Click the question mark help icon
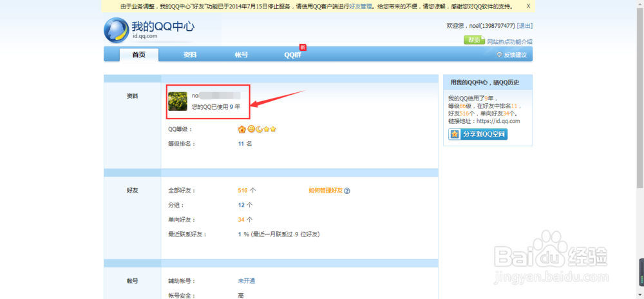644x299 pixels. (x=347, y=191)
